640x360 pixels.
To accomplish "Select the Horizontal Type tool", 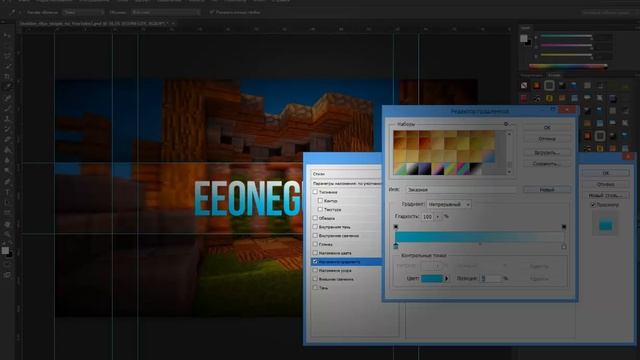I will (7, 192).
